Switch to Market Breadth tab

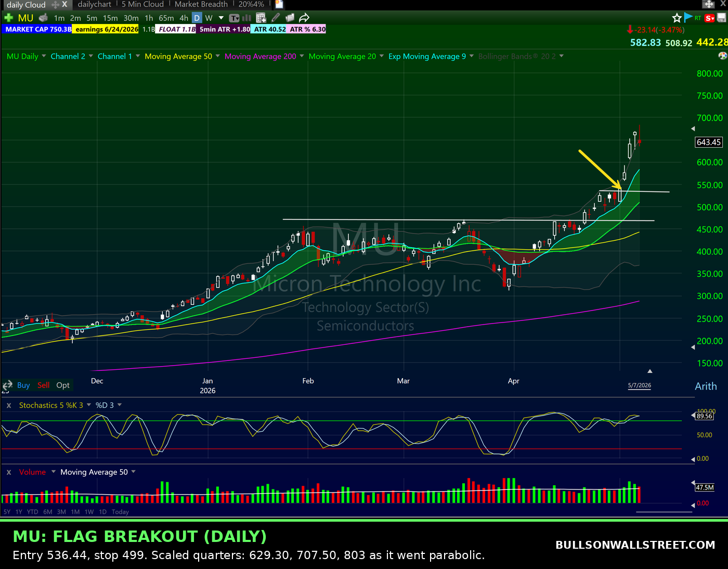tap(201, 4)
